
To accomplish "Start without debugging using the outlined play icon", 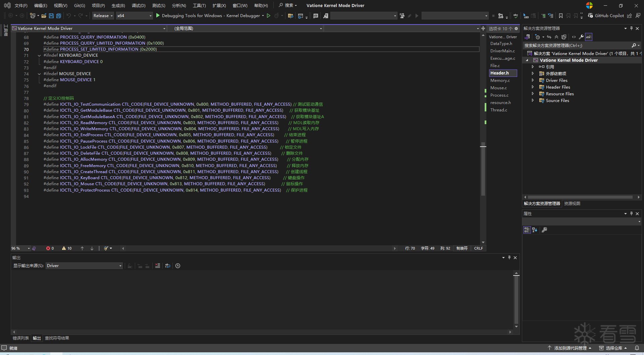I will pyautogui.click(x=269, y=16).
